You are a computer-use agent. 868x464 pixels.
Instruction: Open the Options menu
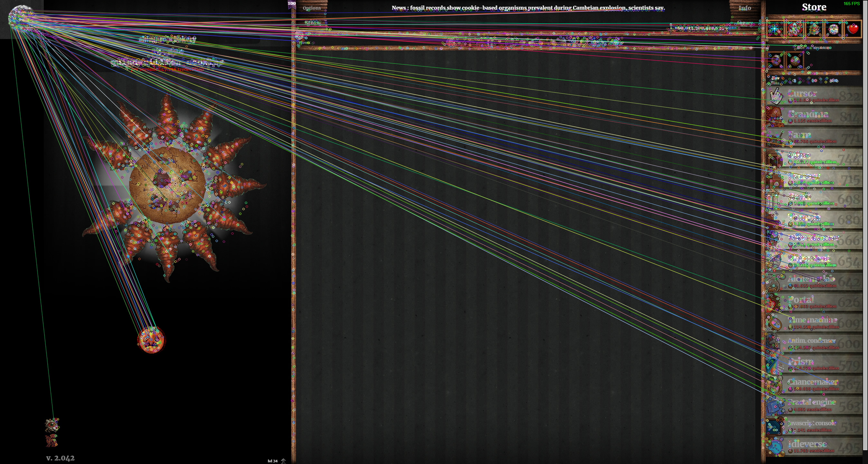(x=312, y=8)
